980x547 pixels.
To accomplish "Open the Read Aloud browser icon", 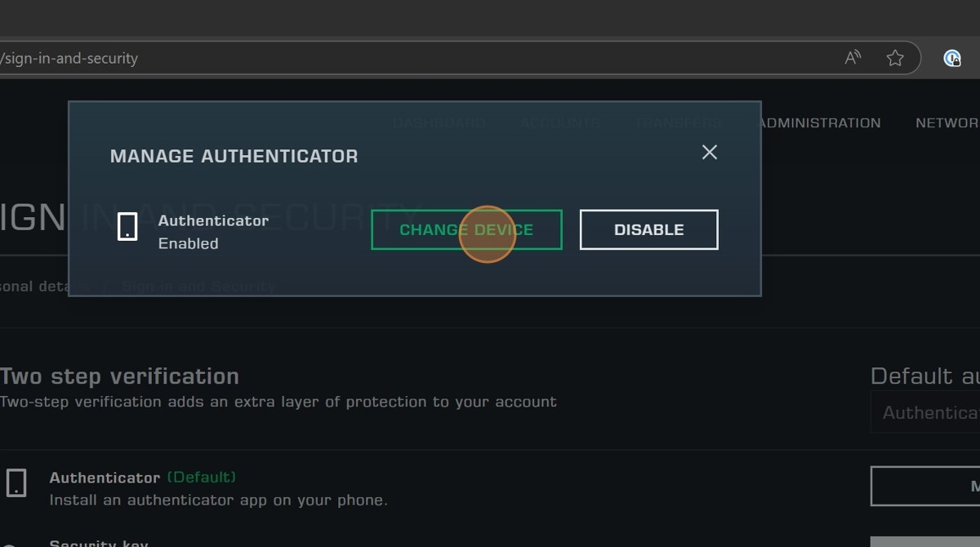I will (853, 58).
